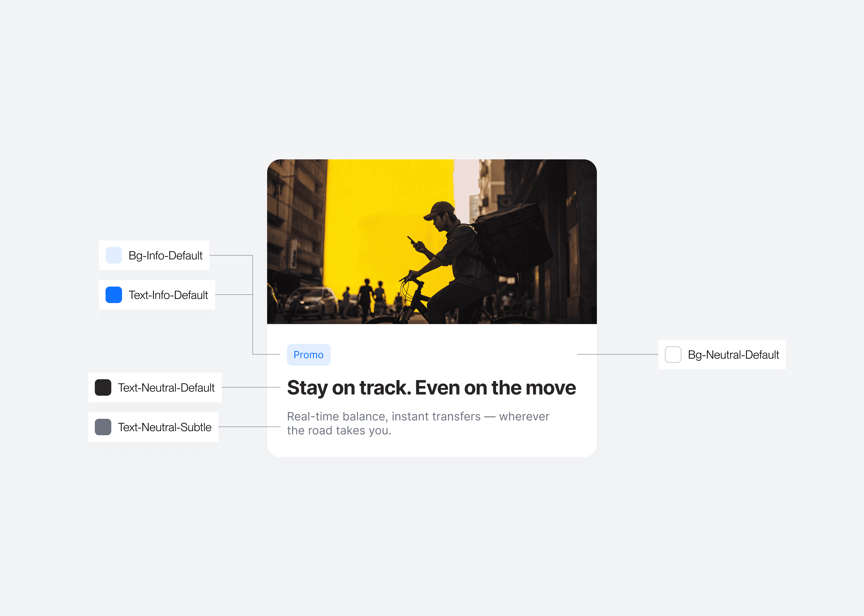Click the Text-Info-Default blue swatch
This screenshot has width=864, height=616.
(x=114, y=295)
